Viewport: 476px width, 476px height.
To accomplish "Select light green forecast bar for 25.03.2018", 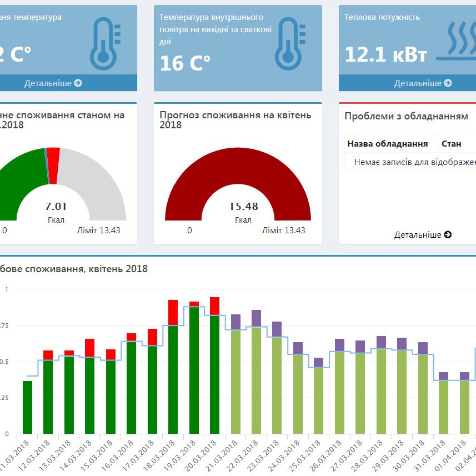I will 318,400.
